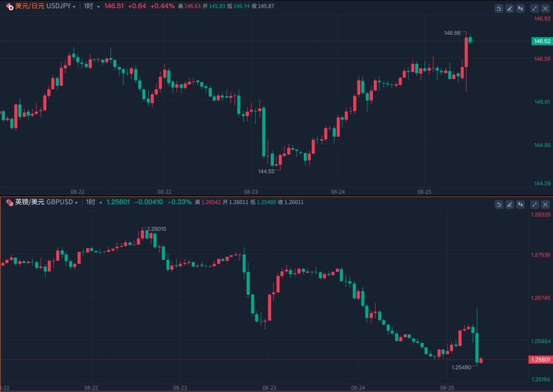Open GBPUSD symbol selector dropdown
The image size is (553, 392).
coord(76,202)
